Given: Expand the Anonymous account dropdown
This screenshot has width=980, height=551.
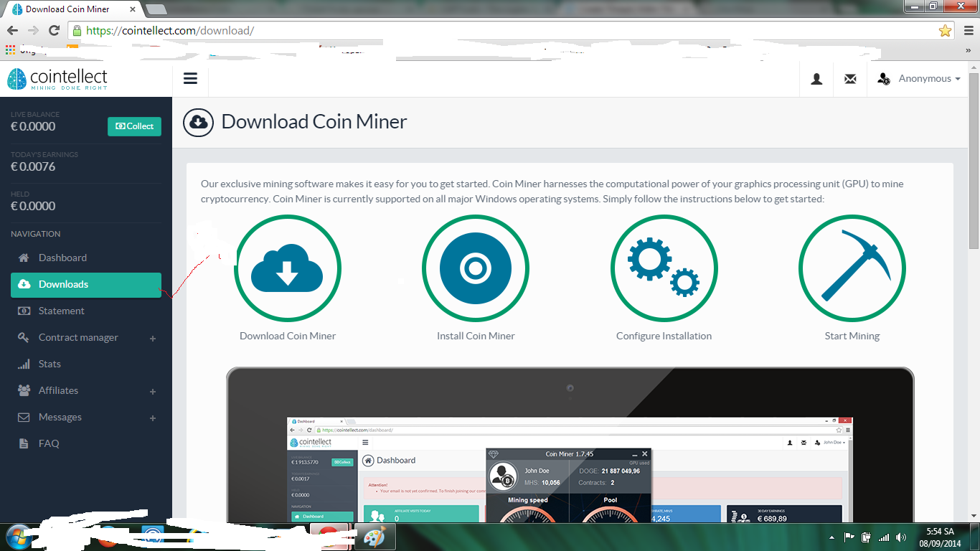Looking at the screenshot, I should pos(919,79).
